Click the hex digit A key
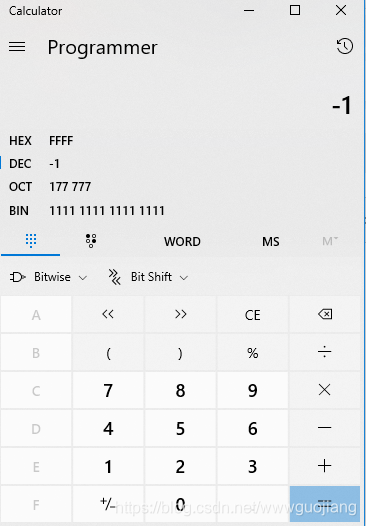The image size is (366, 526). tap(36, 314)
